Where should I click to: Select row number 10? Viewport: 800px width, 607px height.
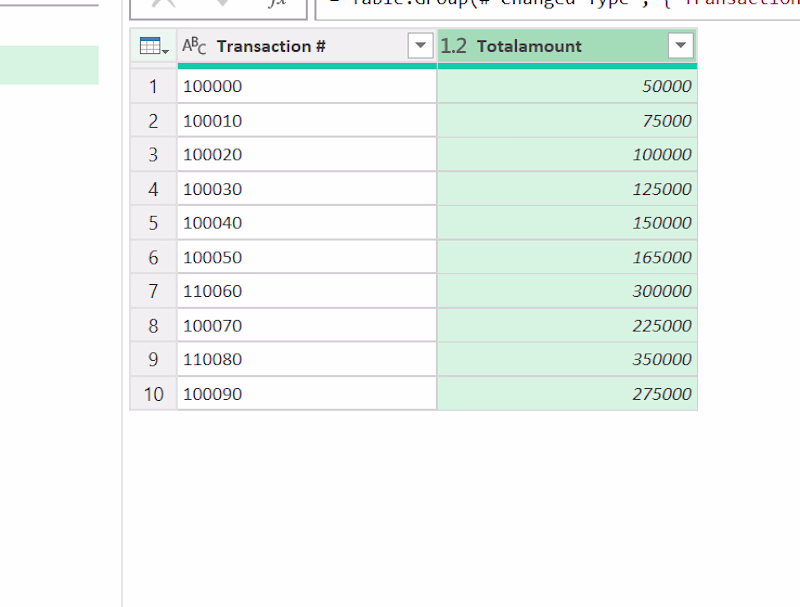coord(153,394)
